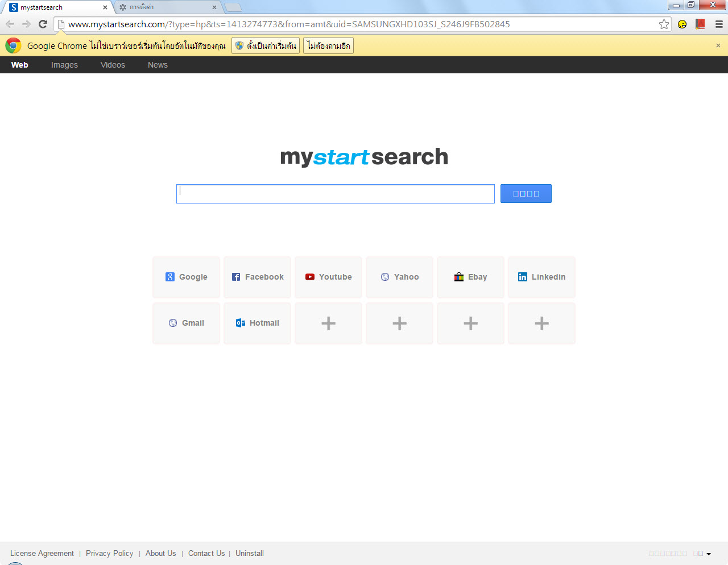Add a shortcut using the plus tile below Ebay

tap(470, 323)
